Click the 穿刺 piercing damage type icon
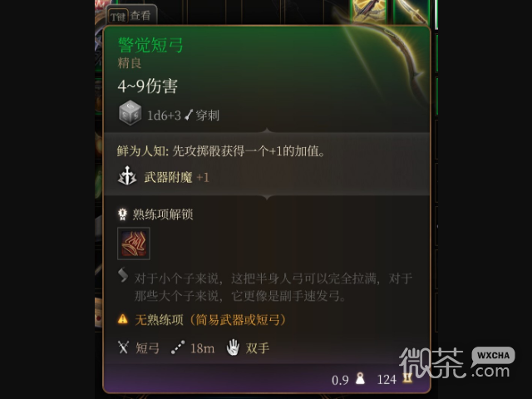 [189, 116]
